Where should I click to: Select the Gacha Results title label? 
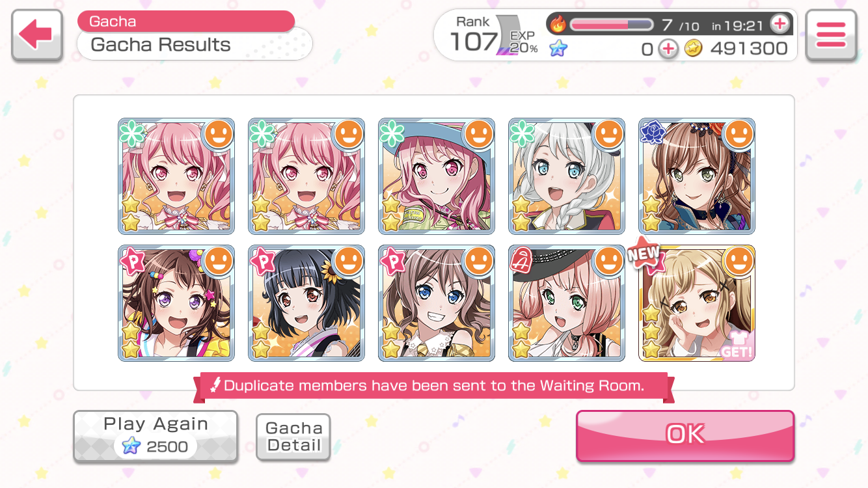click(x=161, y=45)
